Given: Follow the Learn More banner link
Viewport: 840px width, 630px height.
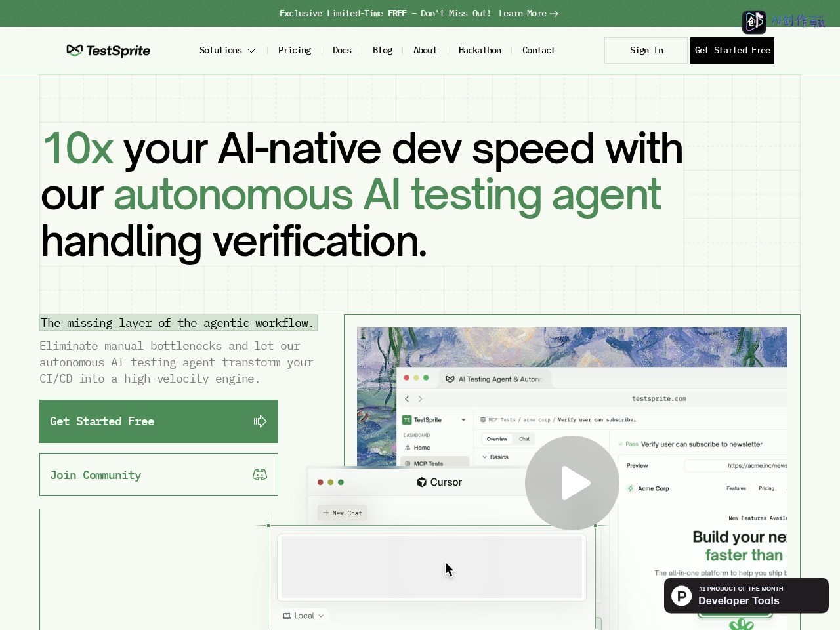Looking at the screenshot, I should (x=528, y=13).
